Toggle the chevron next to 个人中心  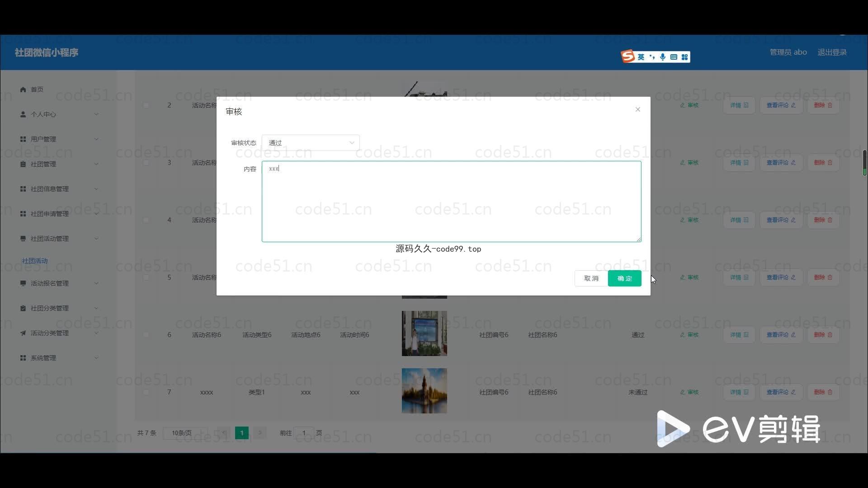click(x=96, y=114)
